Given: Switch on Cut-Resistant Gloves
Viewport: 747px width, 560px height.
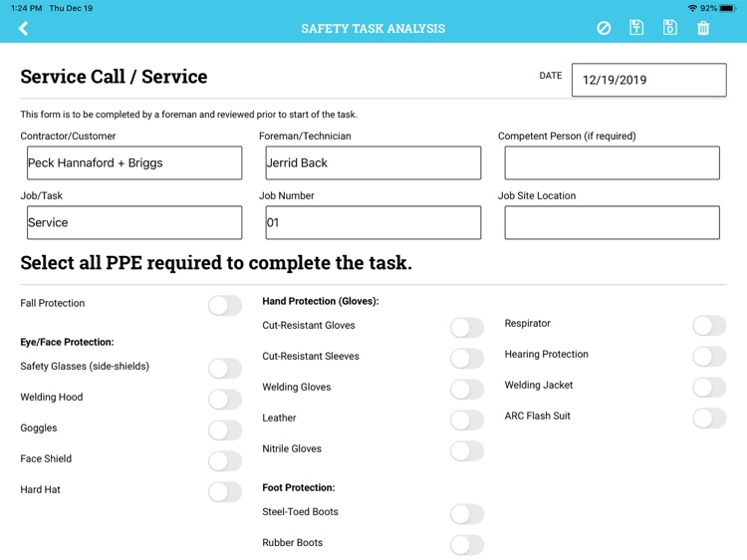Looking at the screenshot, I should [467, 328].
